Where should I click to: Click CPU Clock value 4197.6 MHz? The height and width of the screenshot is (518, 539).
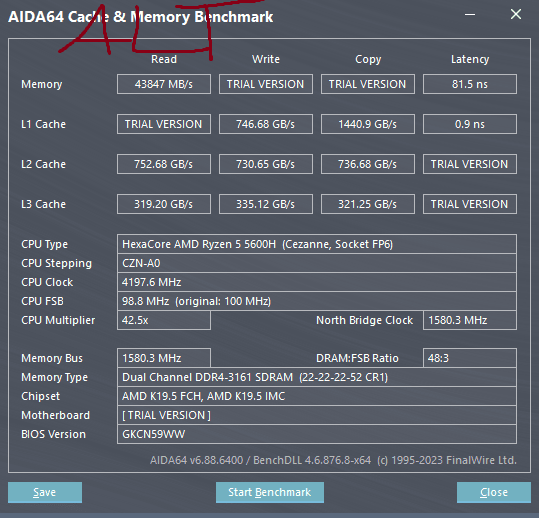point(317,282)
